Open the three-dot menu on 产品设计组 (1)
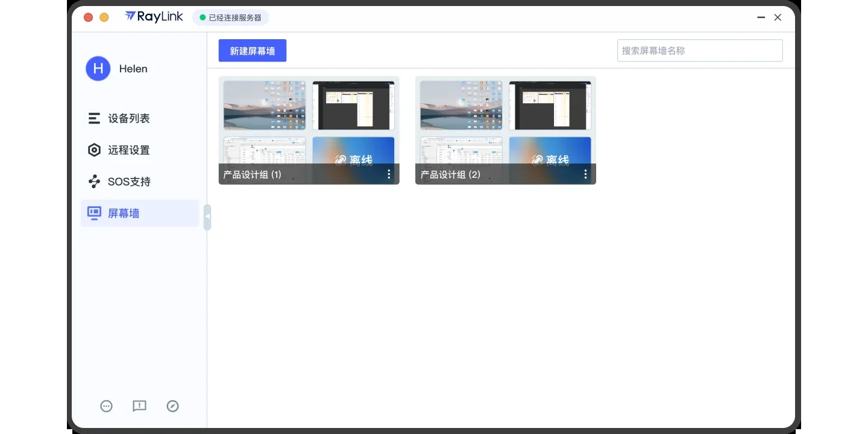This screenshot has height=434, width=868. [x=389, y=174]
